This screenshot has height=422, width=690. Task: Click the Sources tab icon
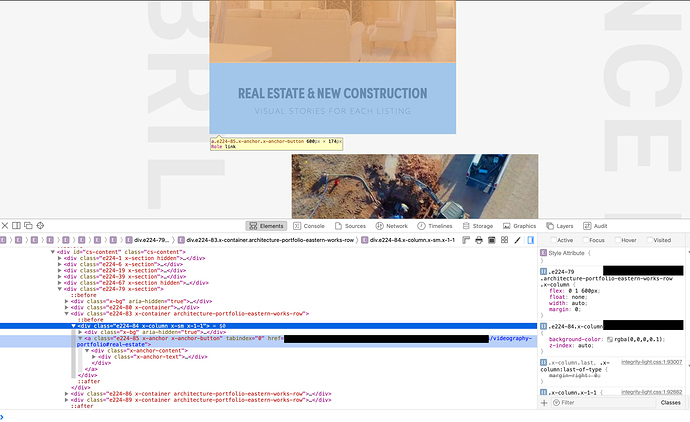338,226
